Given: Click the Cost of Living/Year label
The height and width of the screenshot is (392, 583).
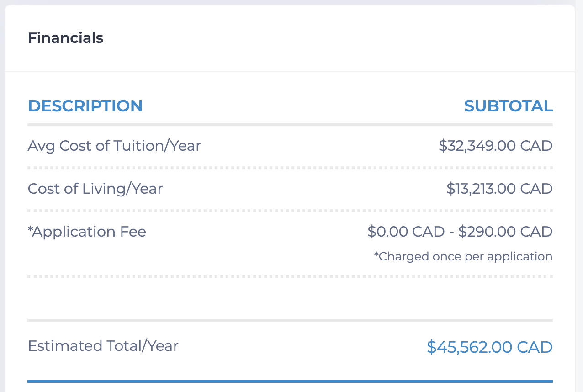Looking at the screenshot, I should pyautogui.click(x=95, y=189).
